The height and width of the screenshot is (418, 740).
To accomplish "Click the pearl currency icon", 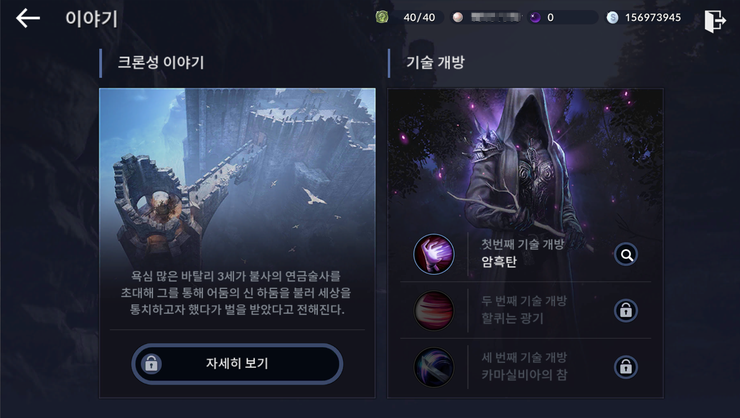I will 457,17.
